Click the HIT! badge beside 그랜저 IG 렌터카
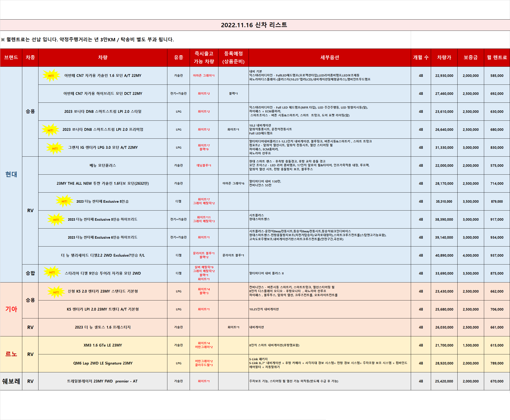Screen dimensions: 510x420 (x=55, y=148)
